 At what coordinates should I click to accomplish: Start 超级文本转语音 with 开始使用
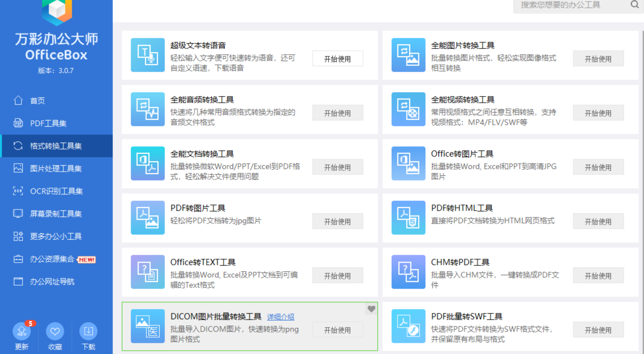(337, 59)
